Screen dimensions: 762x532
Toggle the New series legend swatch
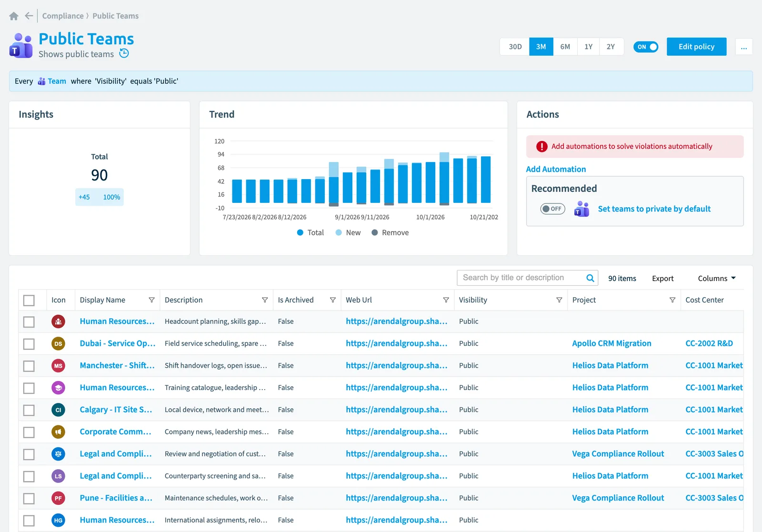point(339,232)
